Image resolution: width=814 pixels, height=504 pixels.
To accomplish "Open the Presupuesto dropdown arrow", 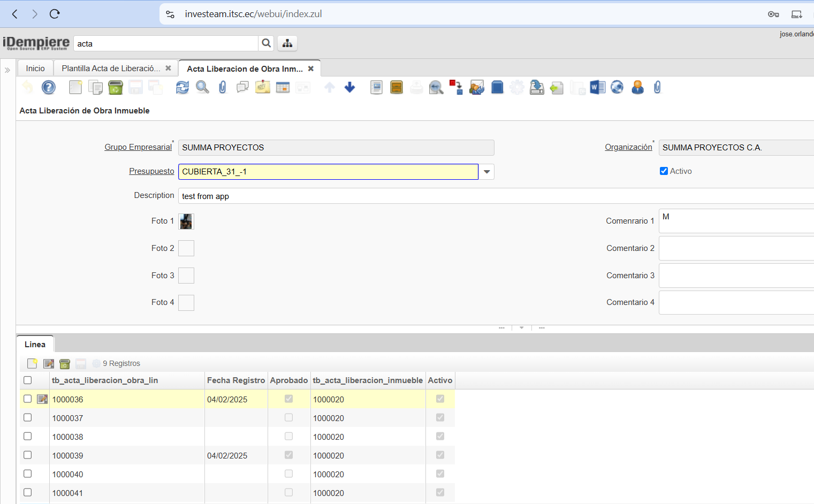I will click(x=486, y=172).
